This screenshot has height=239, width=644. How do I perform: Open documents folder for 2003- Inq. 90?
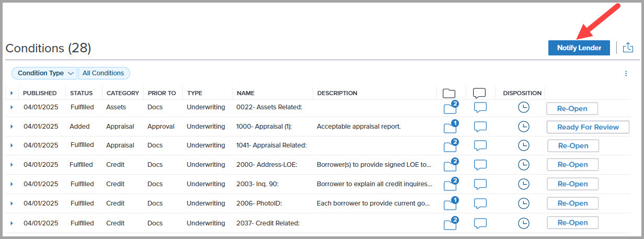coord(450,185)
